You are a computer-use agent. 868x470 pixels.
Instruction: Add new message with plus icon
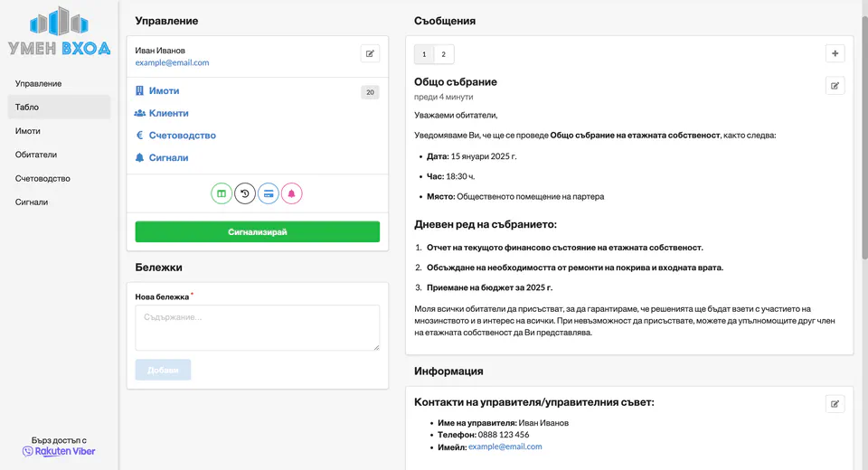[835, 54]
